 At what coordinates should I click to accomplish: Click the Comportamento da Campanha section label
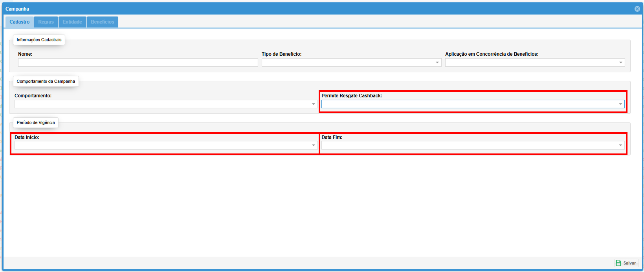46,81
